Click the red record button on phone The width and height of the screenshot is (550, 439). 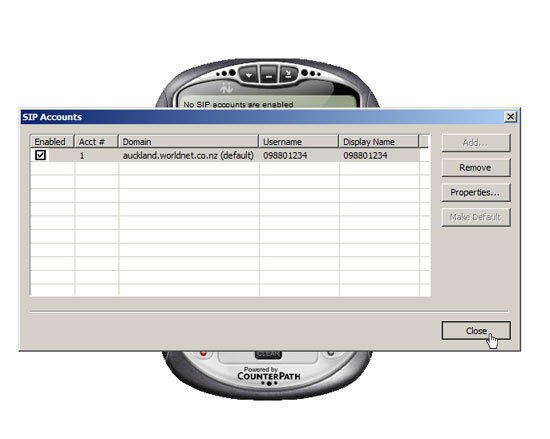click(203, 353)
